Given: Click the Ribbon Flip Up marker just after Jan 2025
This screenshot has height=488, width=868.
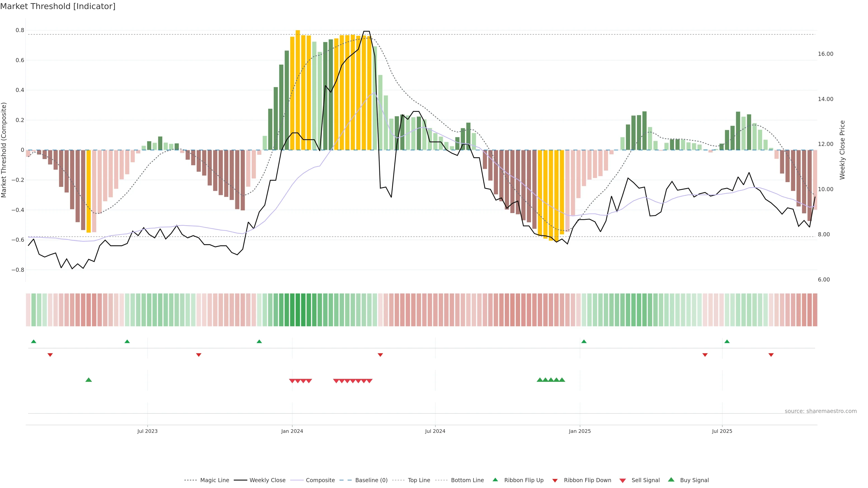Looking at the screenshot, I should (x=584, y=342).
